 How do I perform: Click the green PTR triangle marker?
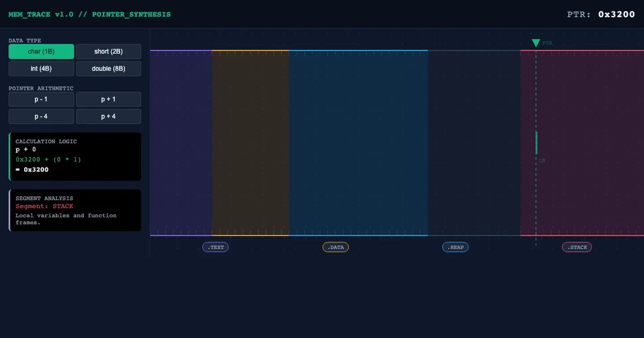536,43
